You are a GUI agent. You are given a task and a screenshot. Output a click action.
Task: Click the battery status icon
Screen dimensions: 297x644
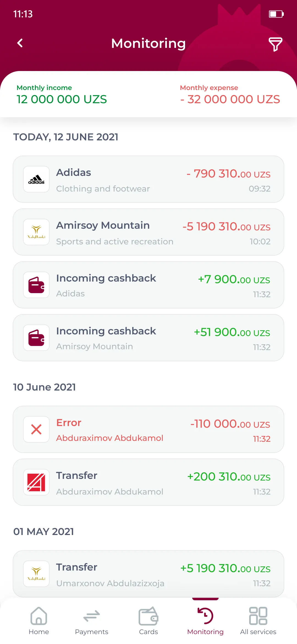click(x=276, y=14)
